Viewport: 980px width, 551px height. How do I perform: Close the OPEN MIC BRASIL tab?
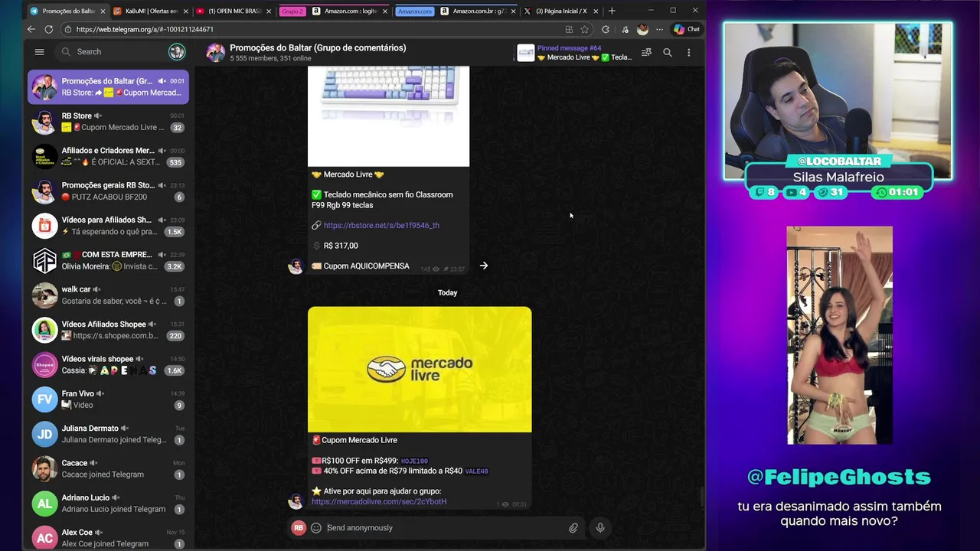(269, 11)
